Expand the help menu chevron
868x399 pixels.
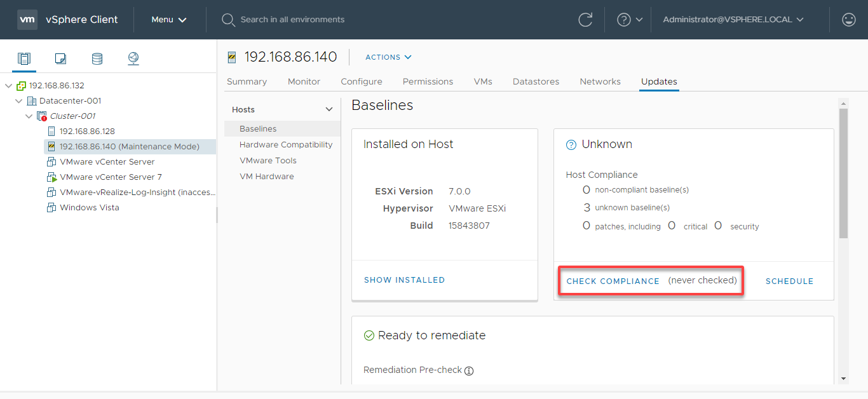click(639, 20)
